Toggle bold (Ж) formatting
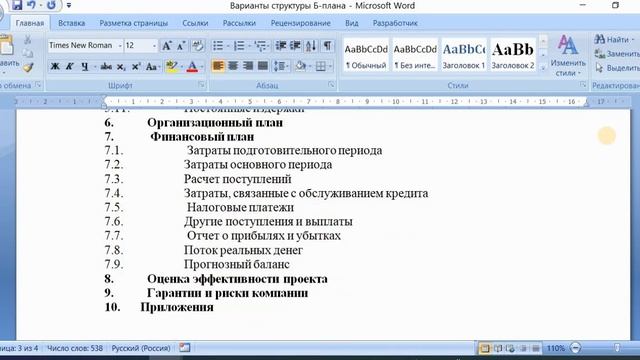This screenshot has height=360, width=640. (55, 66)
